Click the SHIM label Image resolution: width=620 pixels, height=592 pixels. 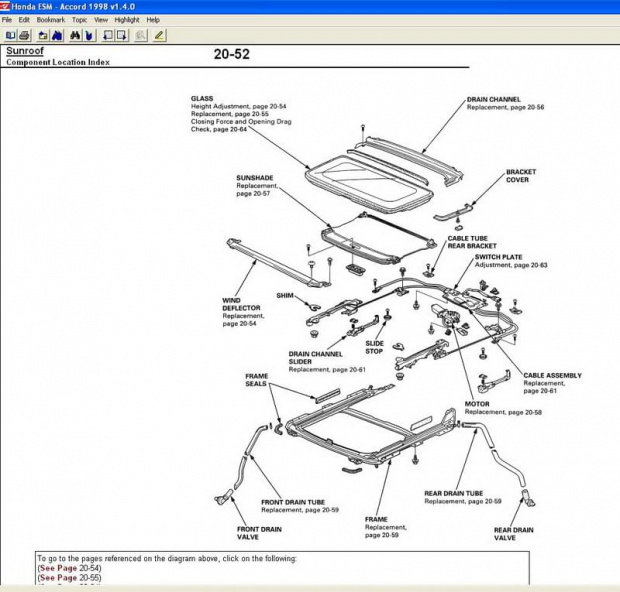[x=285, y=295]
